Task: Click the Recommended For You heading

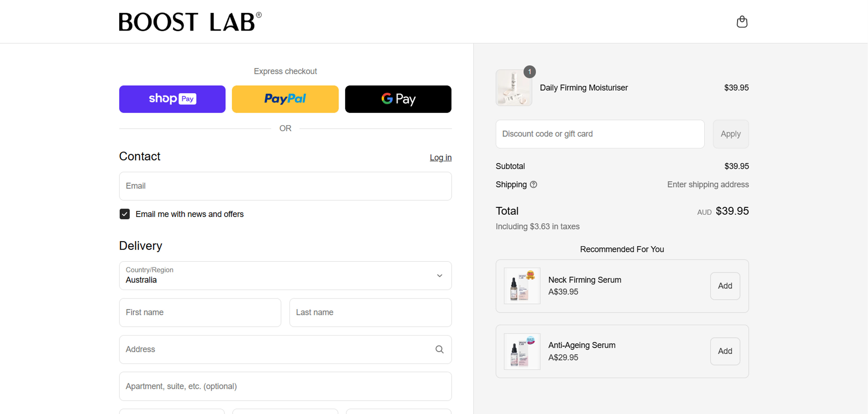Action: [622, 249]
